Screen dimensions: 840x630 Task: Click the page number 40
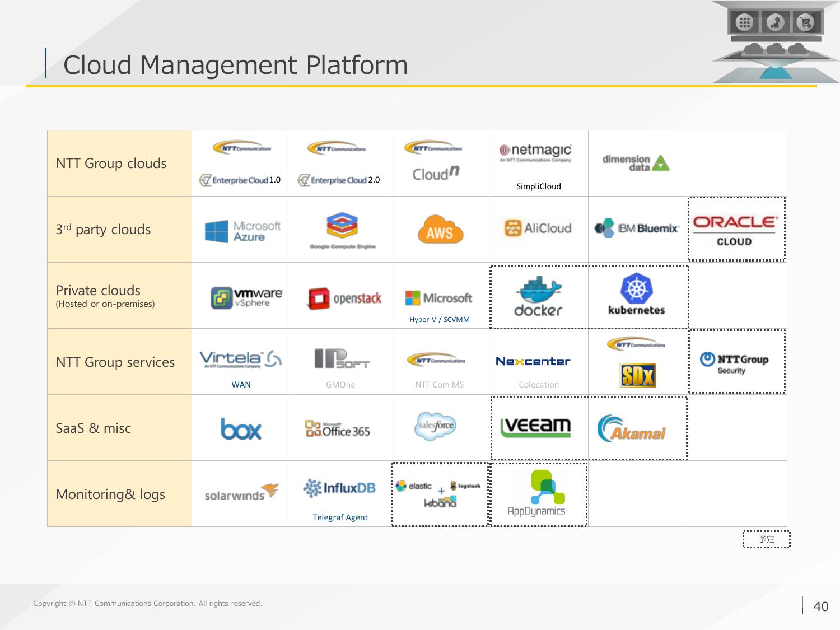click(x=820, y=606)
